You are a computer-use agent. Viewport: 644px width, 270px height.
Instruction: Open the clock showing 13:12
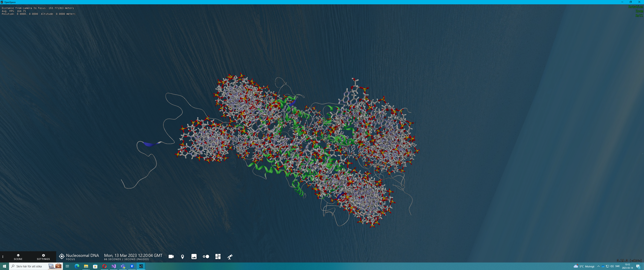point(628,266)
